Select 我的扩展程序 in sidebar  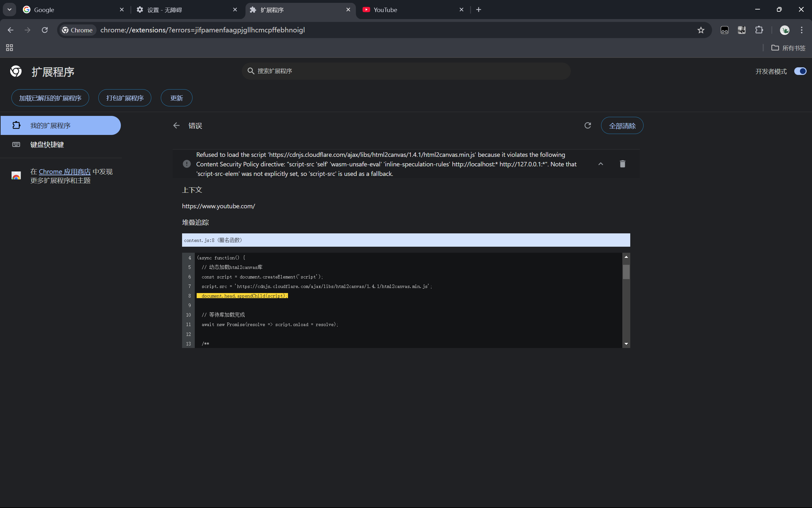point(60,125)
